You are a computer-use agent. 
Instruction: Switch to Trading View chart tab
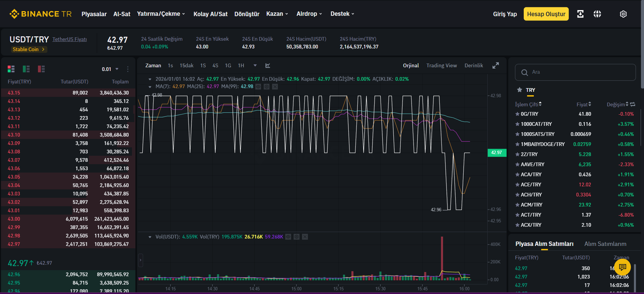click(x=441, y=66)
